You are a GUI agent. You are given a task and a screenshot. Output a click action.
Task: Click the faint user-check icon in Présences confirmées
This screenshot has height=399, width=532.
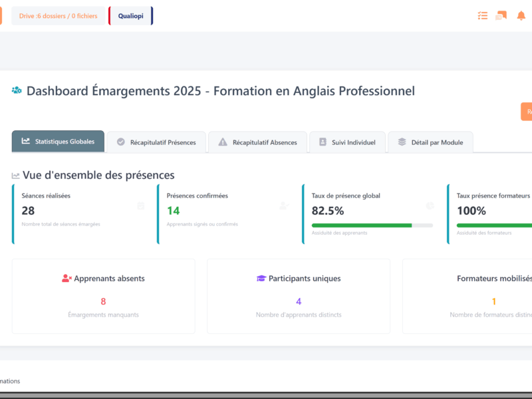click(x=285, y=206)
